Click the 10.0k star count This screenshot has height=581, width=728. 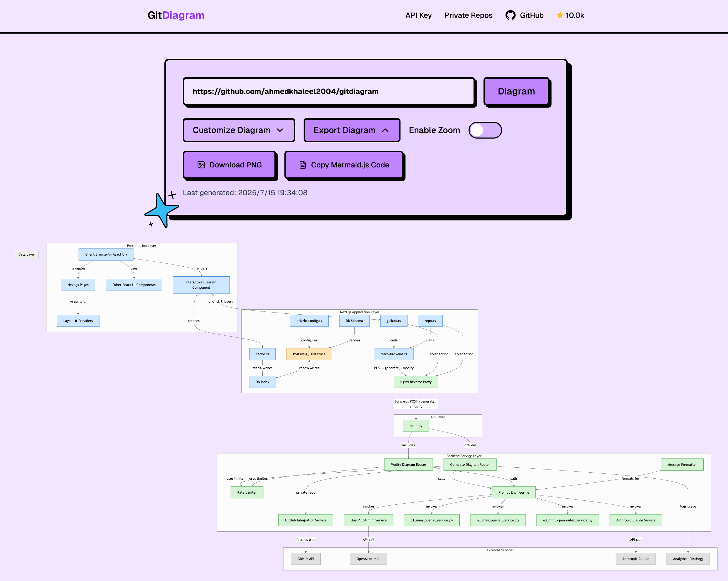tap(575, 15)
